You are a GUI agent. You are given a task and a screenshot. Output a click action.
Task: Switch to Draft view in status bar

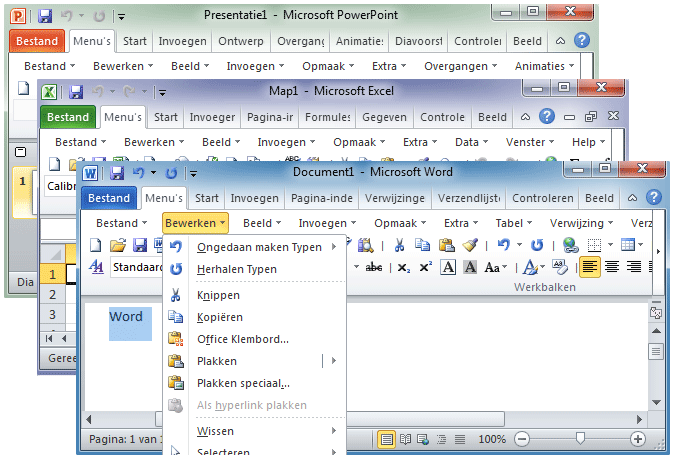(x=460, y=440)
